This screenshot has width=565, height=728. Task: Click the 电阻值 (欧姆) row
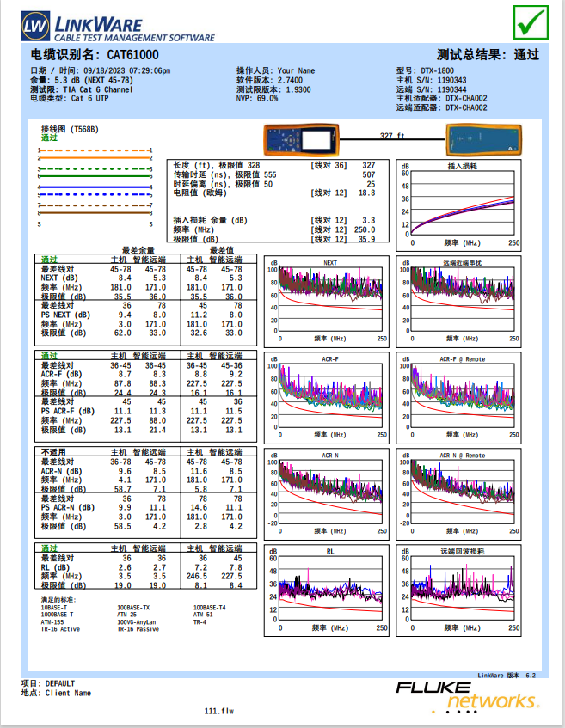point(274,193)
